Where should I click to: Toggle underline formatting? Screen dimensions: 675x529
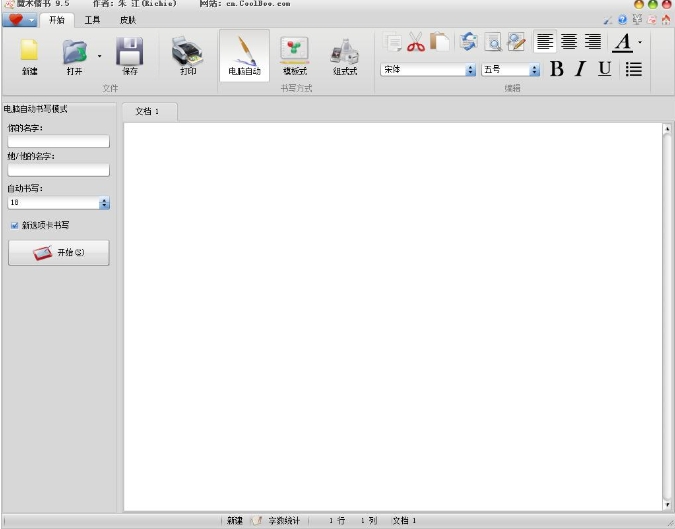[604, 69]
